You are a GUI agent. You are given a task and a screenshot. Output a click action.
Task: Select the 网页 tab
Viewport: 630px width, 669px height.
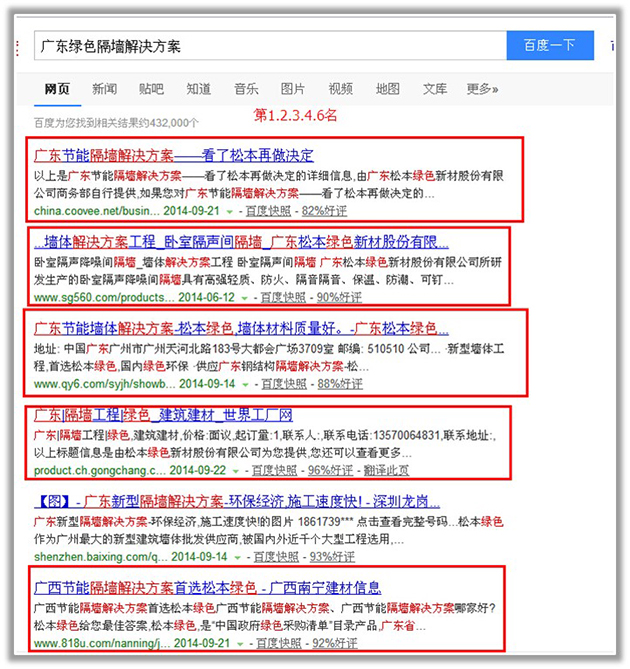(x=57, y=89)
